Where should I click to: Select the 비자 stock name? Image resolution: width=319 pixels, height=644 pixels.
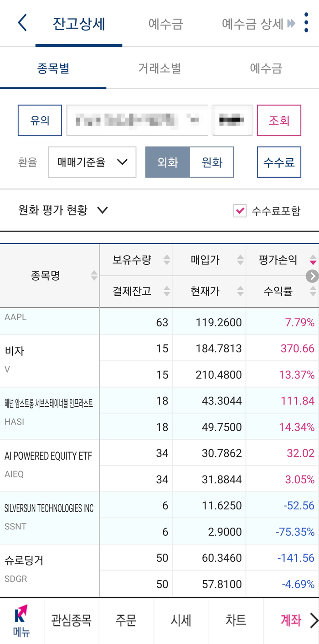coord(14,351)
